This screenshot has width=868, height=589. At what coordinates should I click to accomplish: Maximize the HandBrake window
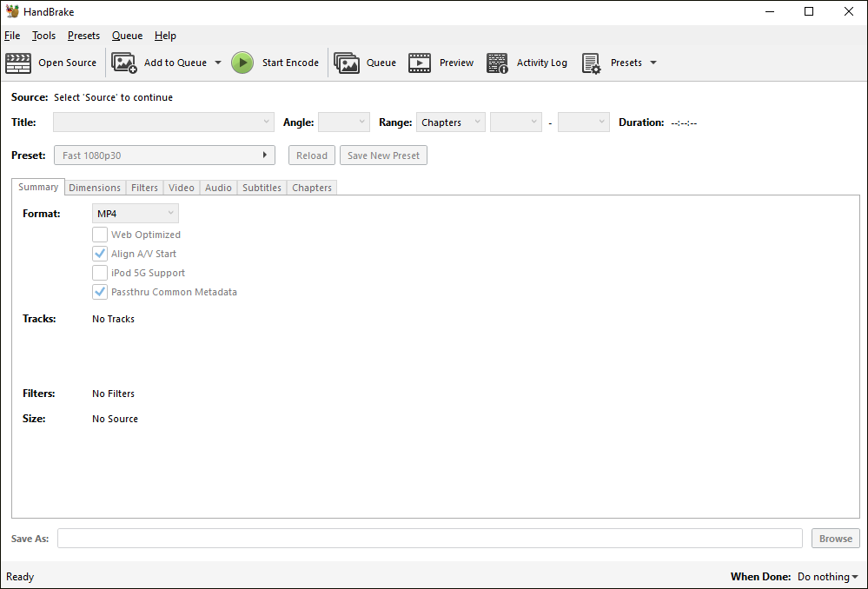809,11
